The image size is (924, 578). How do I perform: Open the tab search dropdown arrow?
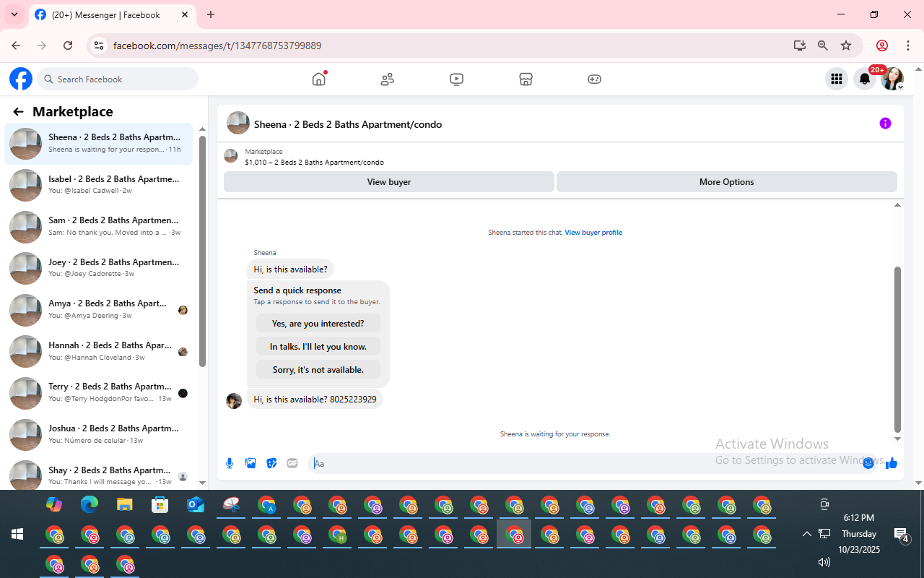(14, 14)
